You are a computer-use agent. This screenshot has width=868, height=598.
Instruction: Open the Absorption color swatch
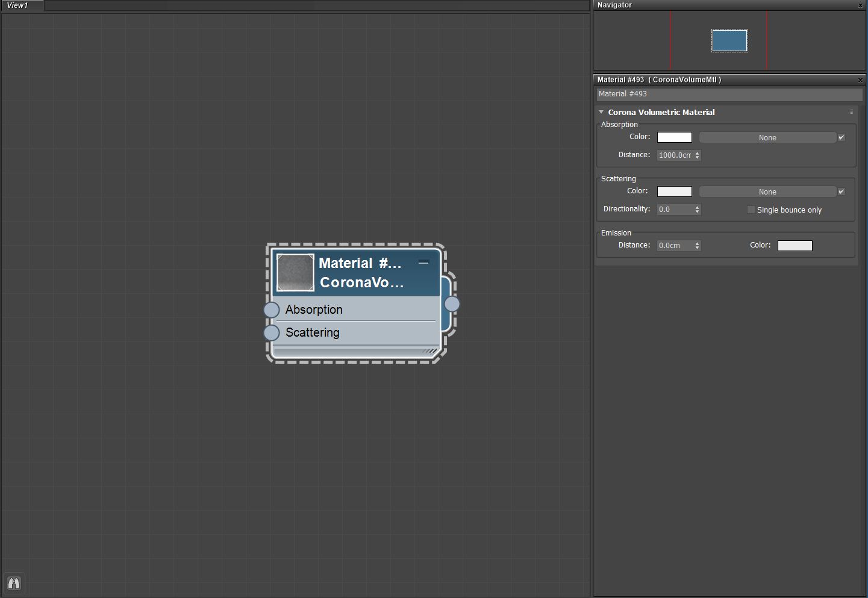pyautogui.click(x=675, y=137)
